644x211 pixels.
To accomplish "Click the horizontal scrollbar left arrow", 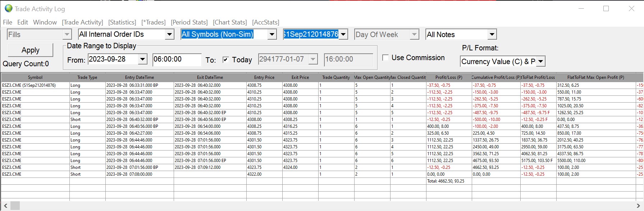I will [x=5, y=206].
